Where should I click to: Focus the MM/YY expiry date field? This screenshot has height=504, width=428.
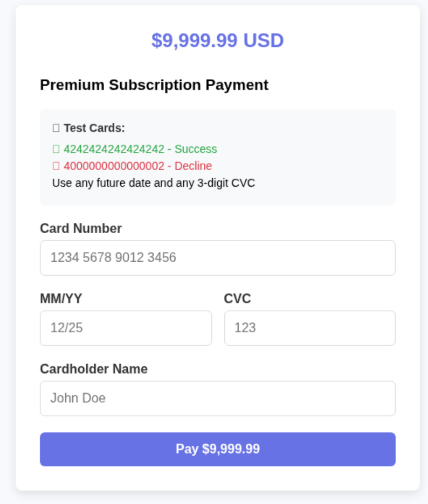(x=126, y=328)
